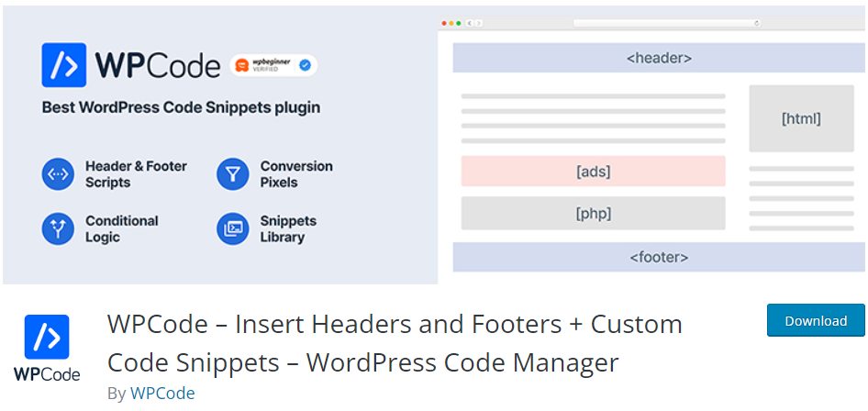Click 'Best WordPress Code Snippets plugin' tagline
This screenshot has width=868, height=411.
pyautogui.click(x=181, y=107)
